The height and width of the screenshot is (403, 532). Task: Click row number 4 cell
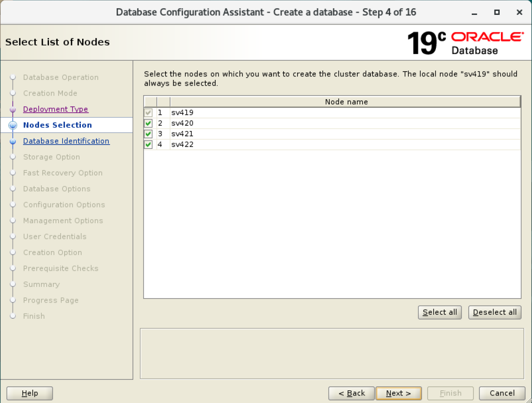coord(163,145)
